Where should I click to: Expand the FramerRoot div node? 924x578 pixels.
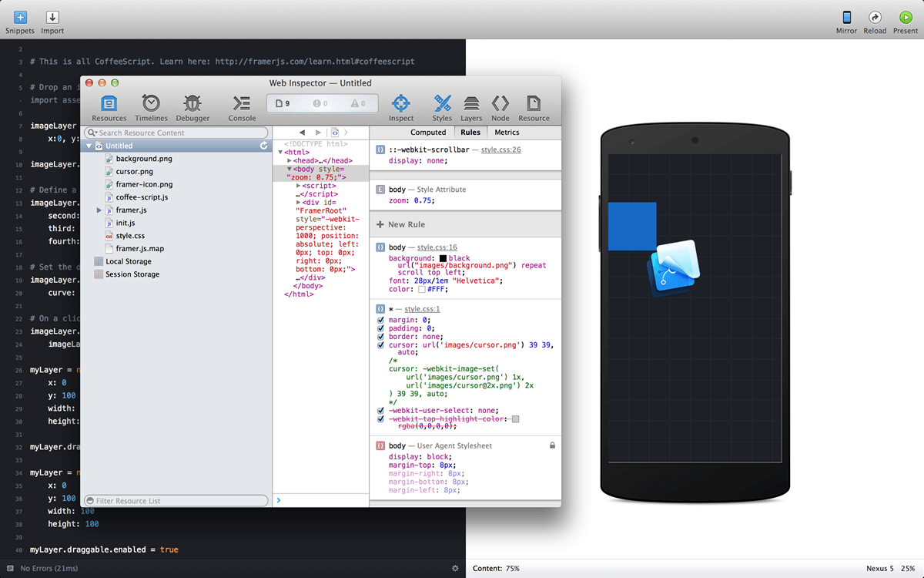(299, 203)
